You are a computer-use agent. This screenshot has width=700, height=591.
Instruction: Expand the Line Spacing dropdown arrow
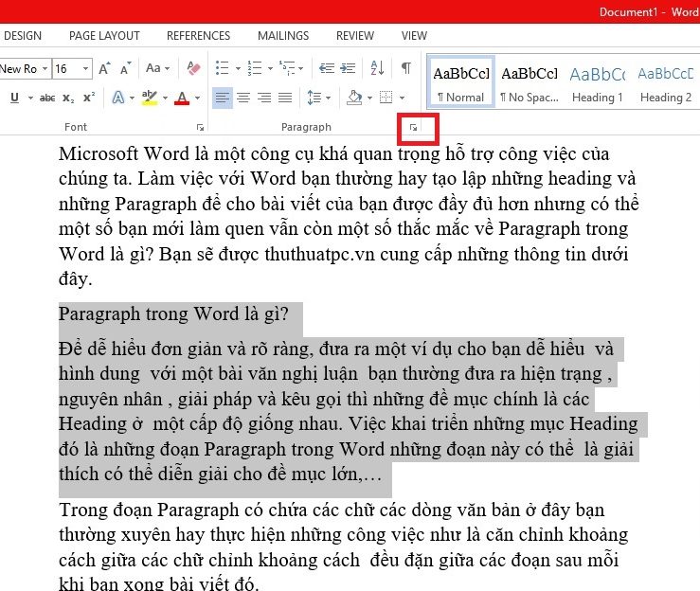point(328,98)
